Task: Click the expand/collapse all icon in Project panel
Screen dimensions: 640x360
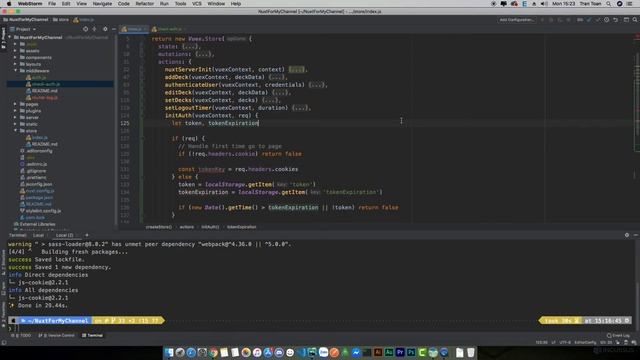Action: (94, 29)
